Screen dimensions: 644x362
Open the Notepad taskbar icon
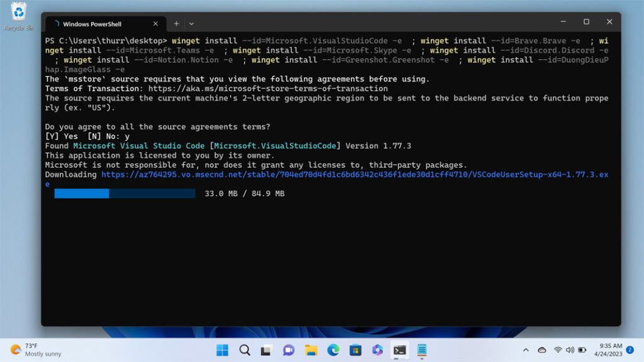[422, 350]
